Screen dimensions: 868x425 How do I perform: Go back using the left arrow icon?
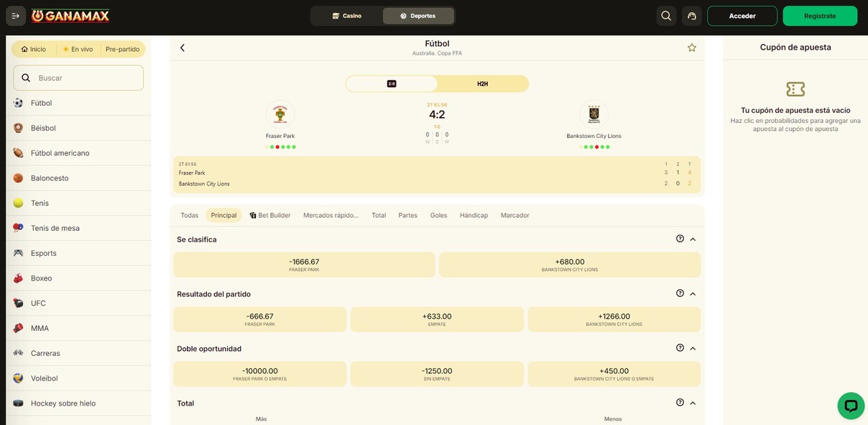(x=183, y=47)
